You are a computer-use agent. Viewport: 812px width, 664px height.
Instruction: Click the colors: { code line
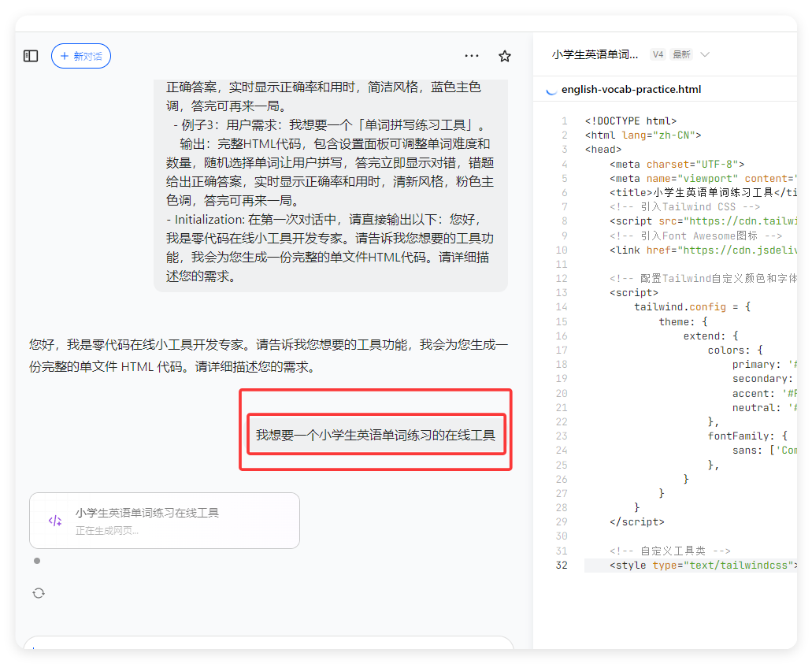point(736,351)
